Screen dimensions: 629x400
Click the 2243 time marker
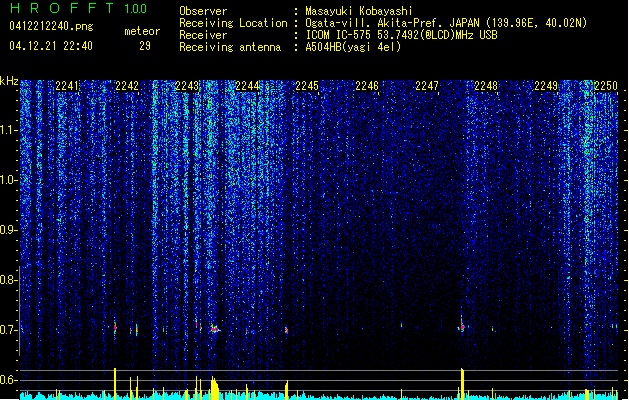tap(187, 86)
